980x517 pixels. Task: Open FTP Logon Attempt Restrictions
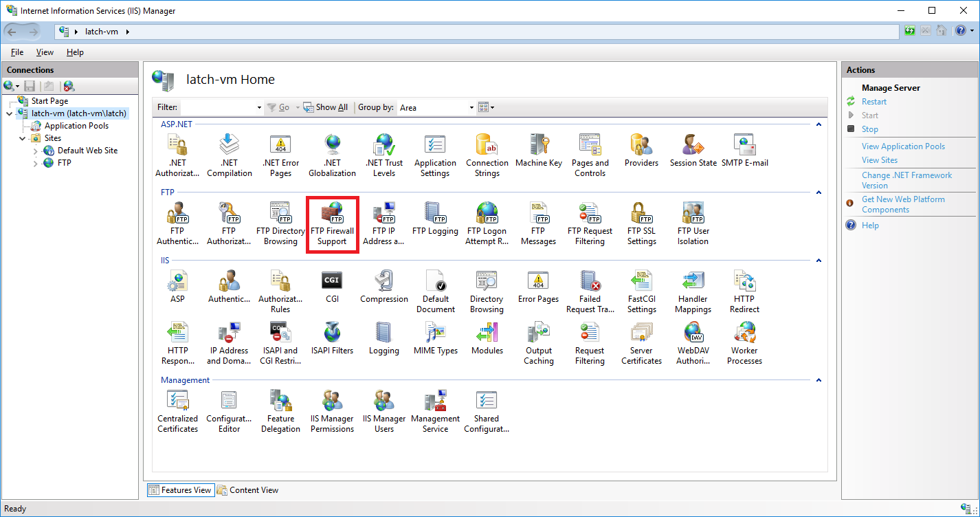pyautogui.click(x=487, y=223)
